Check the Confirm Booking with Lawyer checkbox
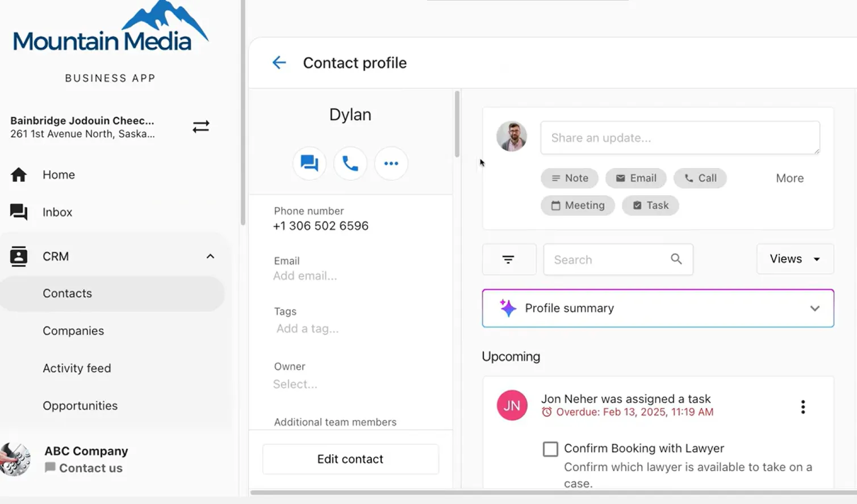The image size is (857, 504). [550, 448]
